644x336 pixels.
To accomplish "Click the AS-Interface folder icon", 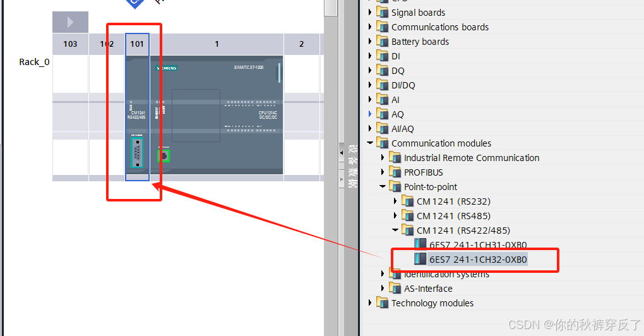I will pyautogui.click(x=395, y=288).
